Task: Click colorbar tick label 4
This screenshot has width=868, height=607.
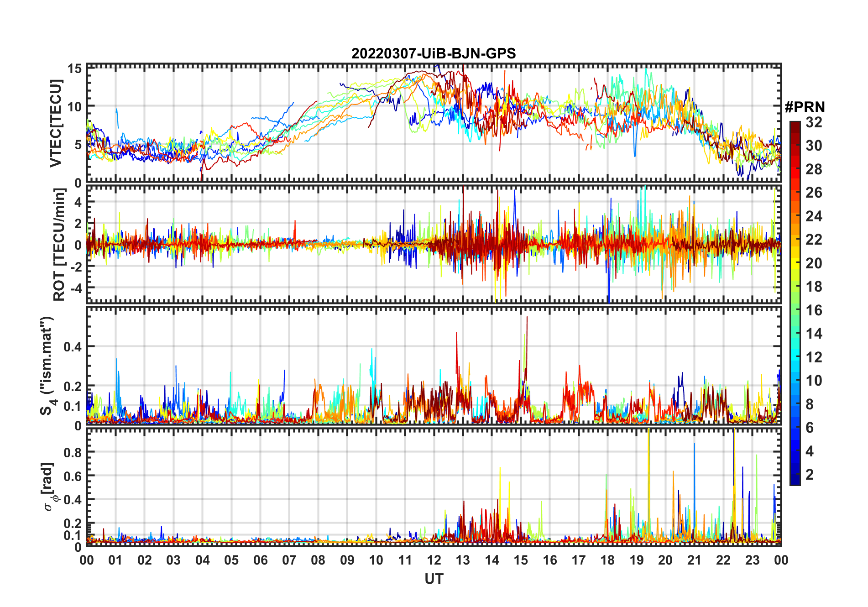Action: 810,451
